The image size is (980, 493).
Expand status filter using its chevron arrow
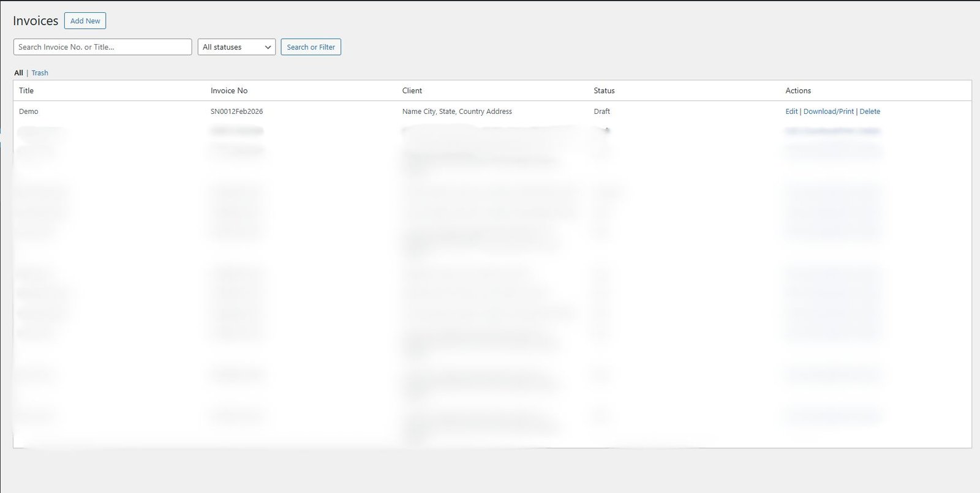pyautogui.click(x=268, y=47)
